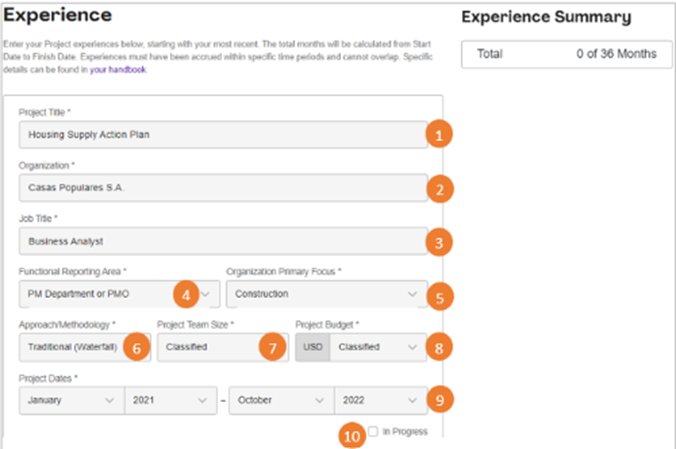Change start month January dropdown
The width and height of the screenshot is (676, 449).
(70, 401)
